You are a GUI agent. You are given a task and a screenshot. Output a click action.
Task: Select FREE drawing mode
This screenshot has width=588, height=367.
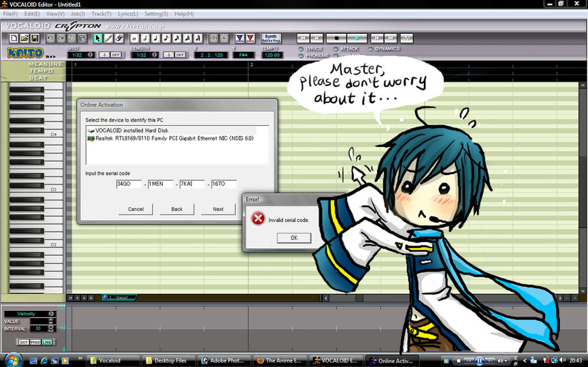(35, 342)
